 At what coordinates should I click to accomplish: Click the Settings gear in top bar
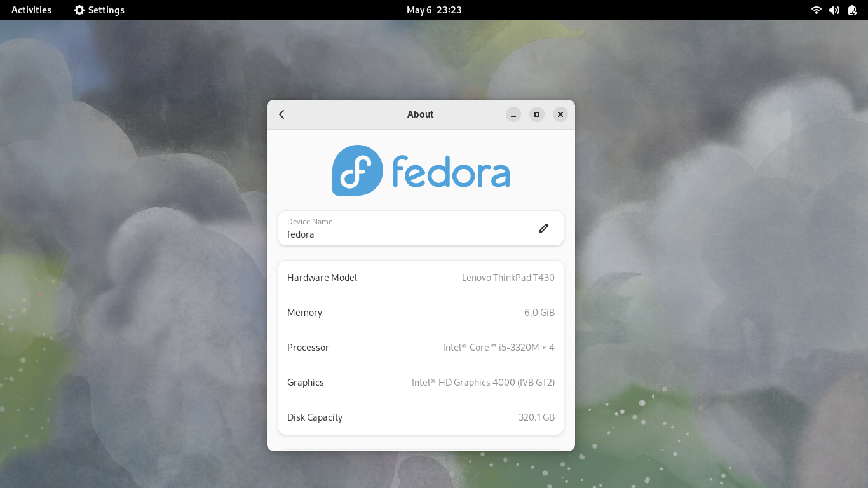(x=79, y=10)
